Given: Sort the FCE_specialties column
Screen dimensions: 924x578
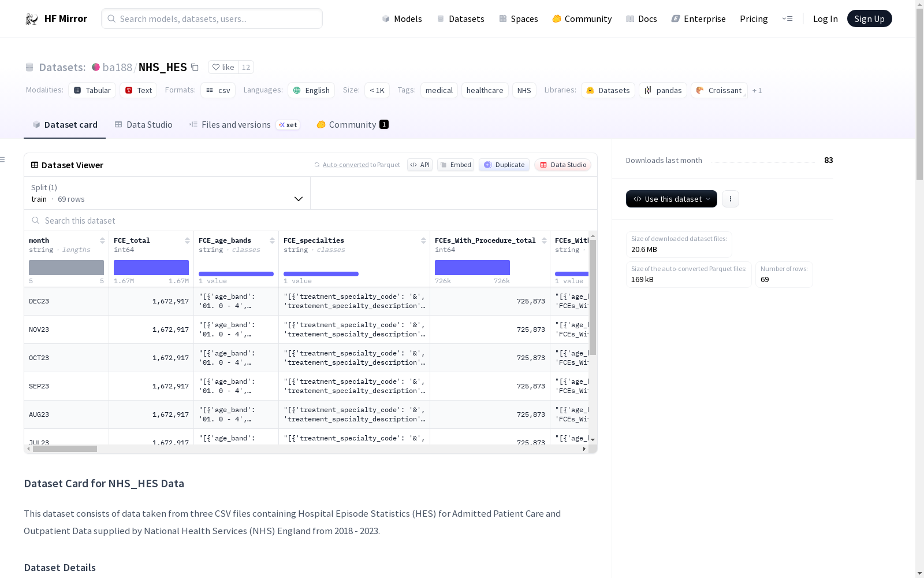Looking at the screenshot, I should point(423,240).
